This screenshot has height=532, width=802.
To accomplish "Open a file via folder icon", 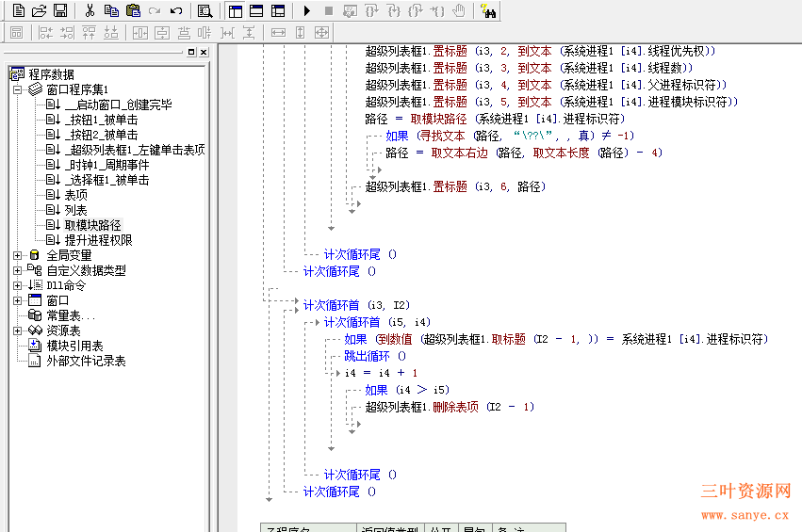I will [40, 10].
